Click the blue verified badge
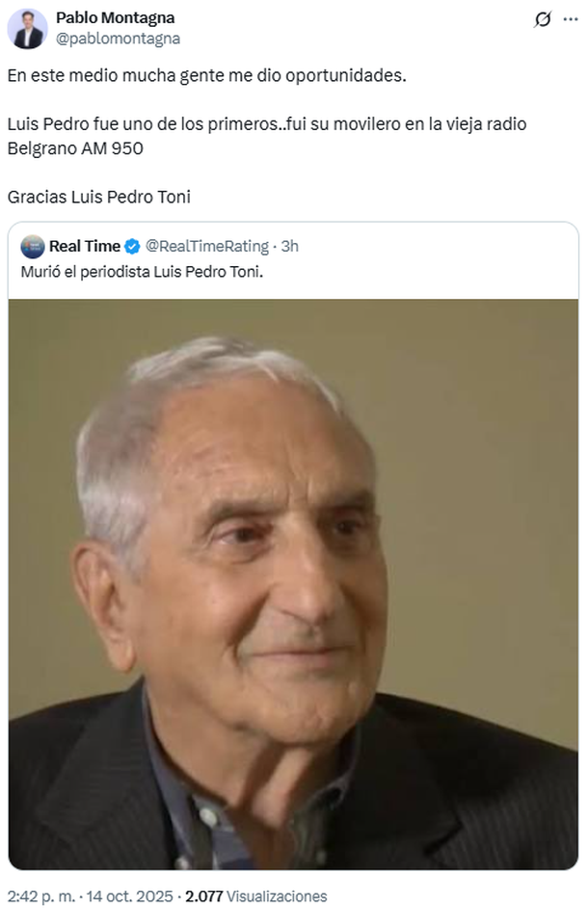Viewport: 588px width, 909px height. click(x=132, y=247)
